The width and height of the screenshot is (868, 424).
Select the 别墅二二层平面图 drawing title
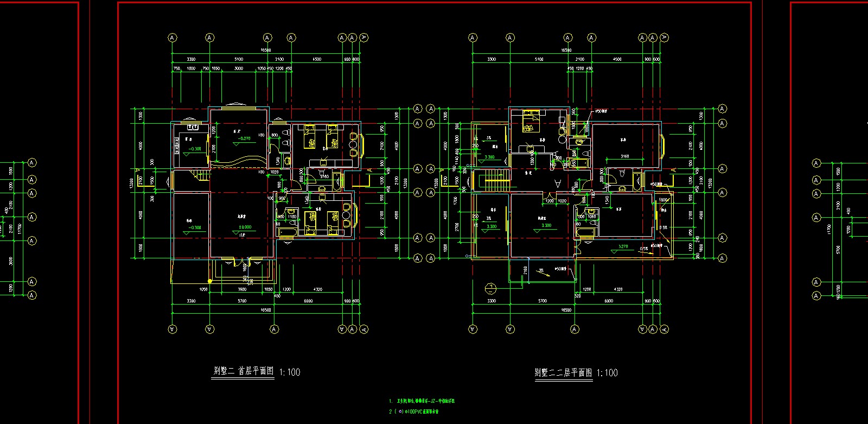(x=563, y=372)
